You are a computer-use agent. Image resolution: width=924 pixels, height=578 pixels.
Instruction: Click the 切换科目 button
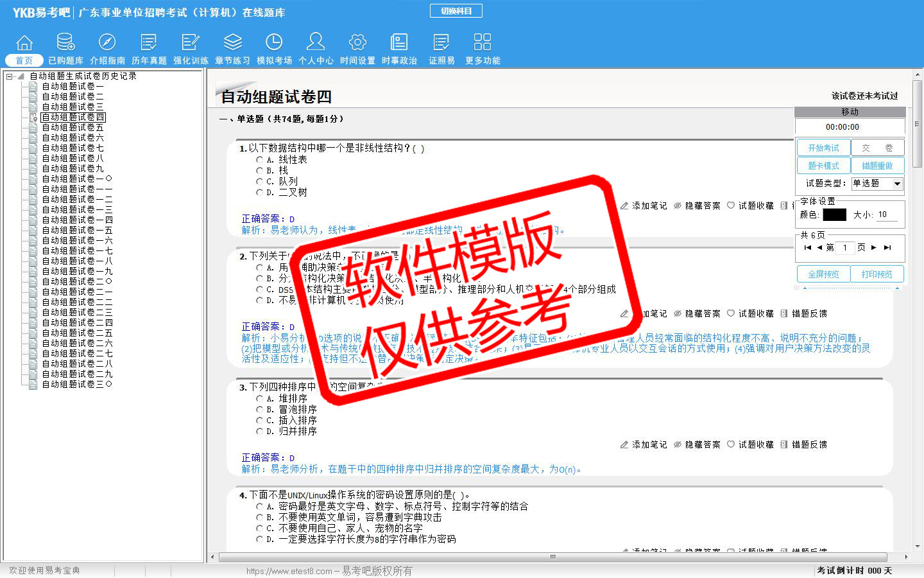coord(456,11)
